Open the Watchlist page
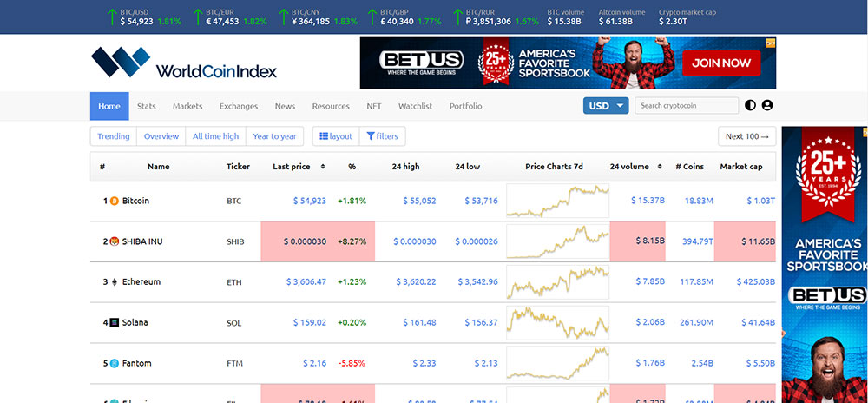Screen dimensions: 868x403 click(x=415, y=106)
